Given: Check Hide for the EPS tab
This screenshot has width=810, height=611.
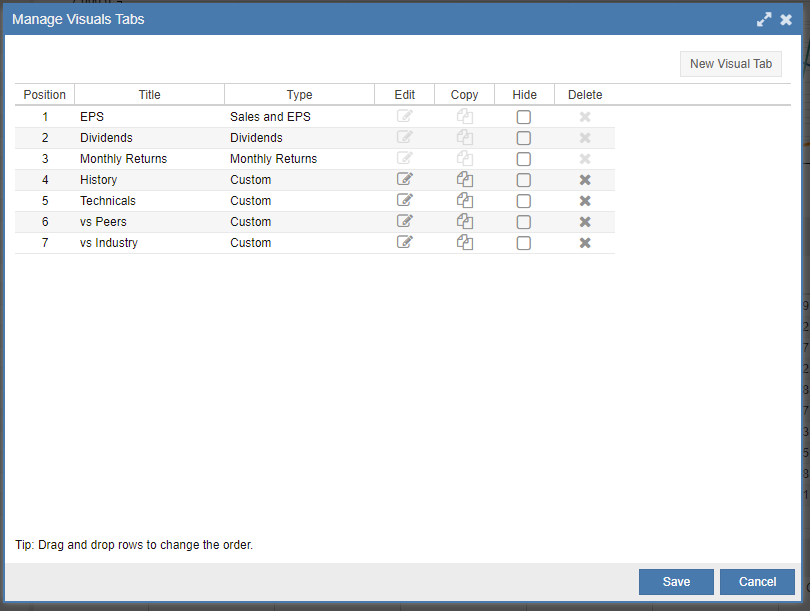Looking at the screenshot, I should tap(524, 117).
